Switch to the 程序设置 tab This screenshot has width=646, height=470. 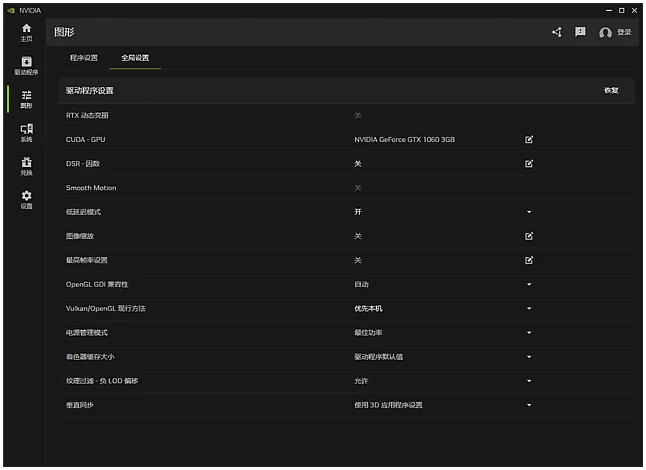pyautogui.click(x=84, y=58)
